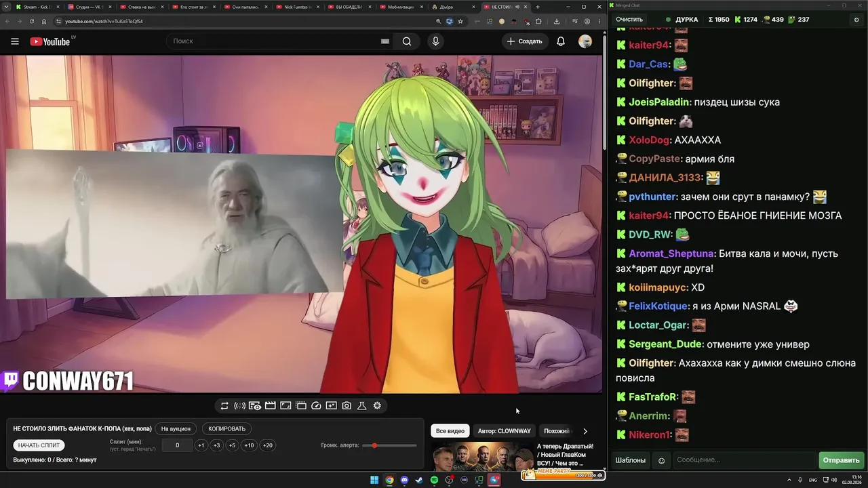Expand more filter chips with right chevron
The image size is (868, 488).
coord(585,431)
